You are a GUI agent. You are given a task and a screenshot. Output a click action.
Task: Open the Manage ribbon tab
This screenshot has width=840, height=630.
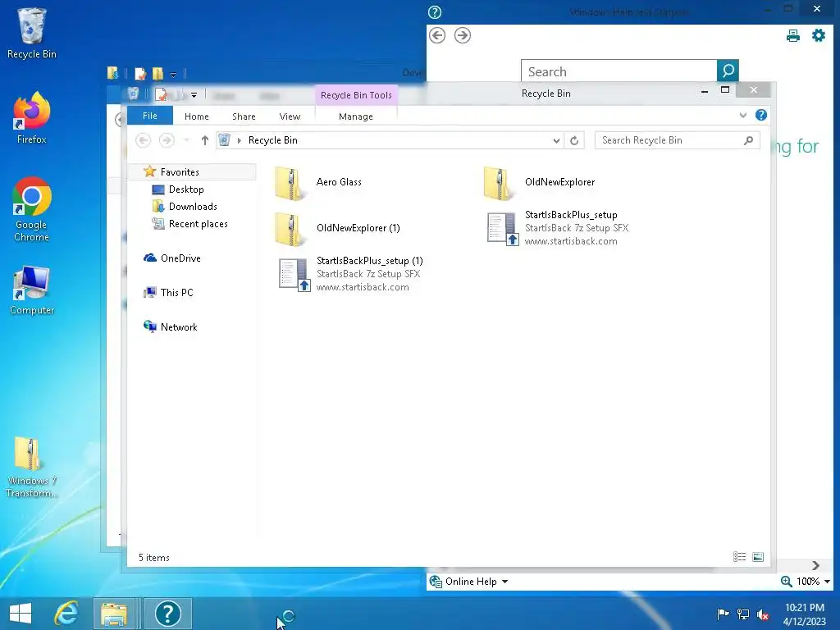click(356, 116)
